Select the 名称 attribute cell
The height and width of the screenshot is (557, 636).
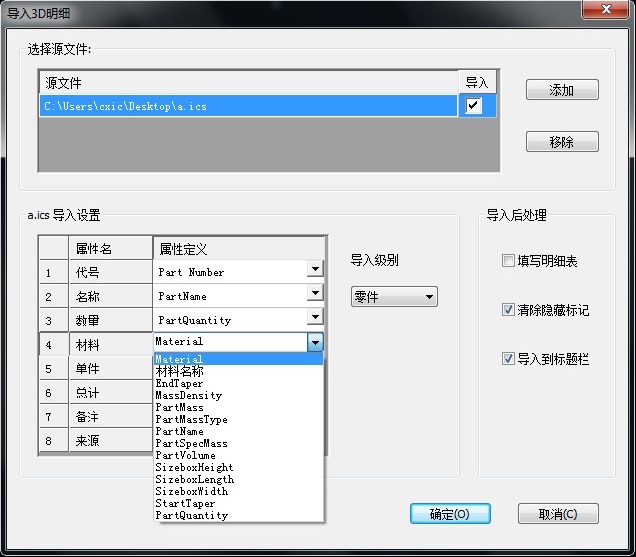[110, 296]
